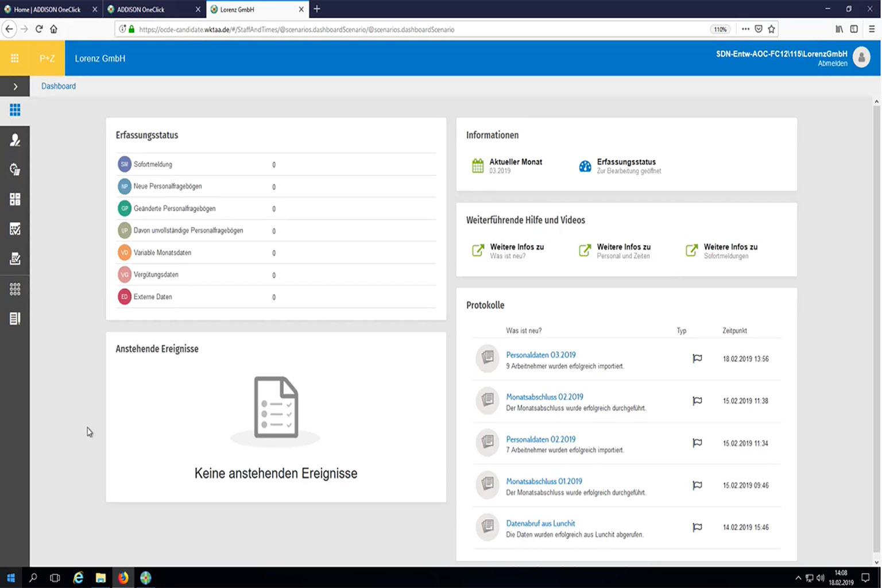Click the employee person icon in sidebar
The height and width of the screenshot is (588, 882).
click(x=15, y=140)
